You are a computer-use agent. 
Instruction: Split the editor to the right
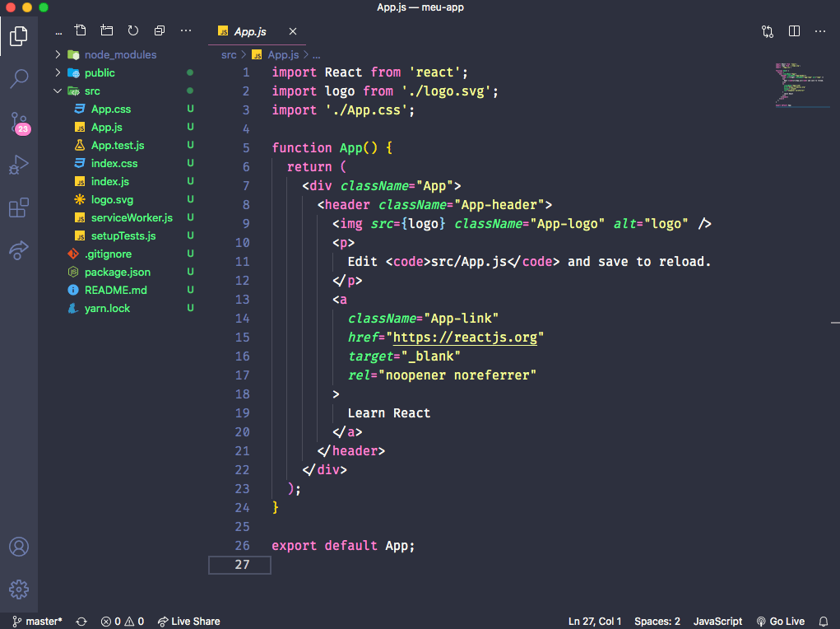tap(793, 30)
